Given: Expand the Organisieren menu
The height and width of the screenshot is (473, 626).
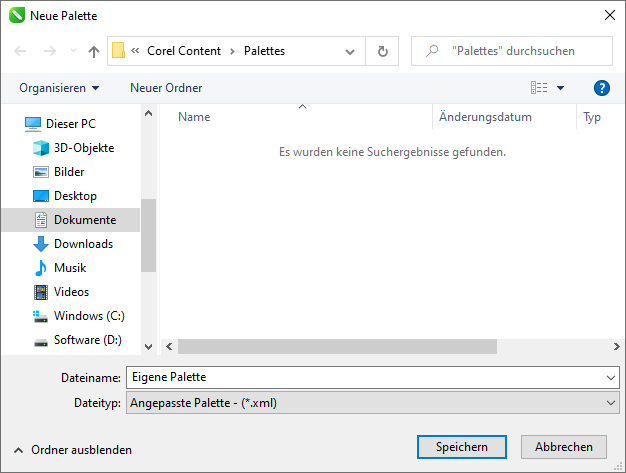Looking at the screenshot, I should [x=59, y=88].
